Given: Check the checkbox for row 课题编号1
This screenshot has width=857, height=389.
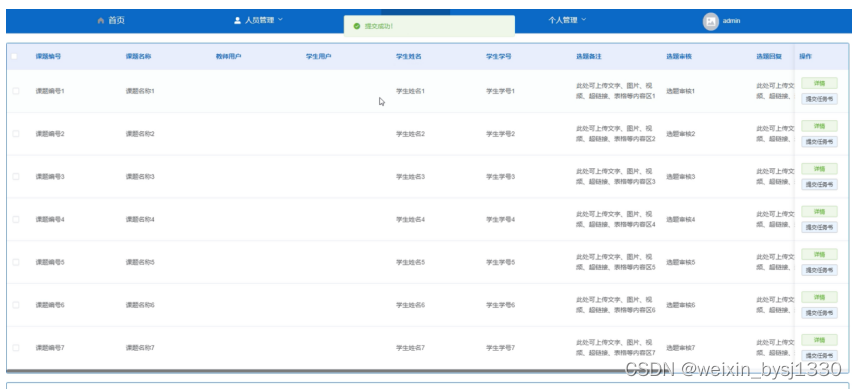Looking at the screenshot, I should point(15,91).
